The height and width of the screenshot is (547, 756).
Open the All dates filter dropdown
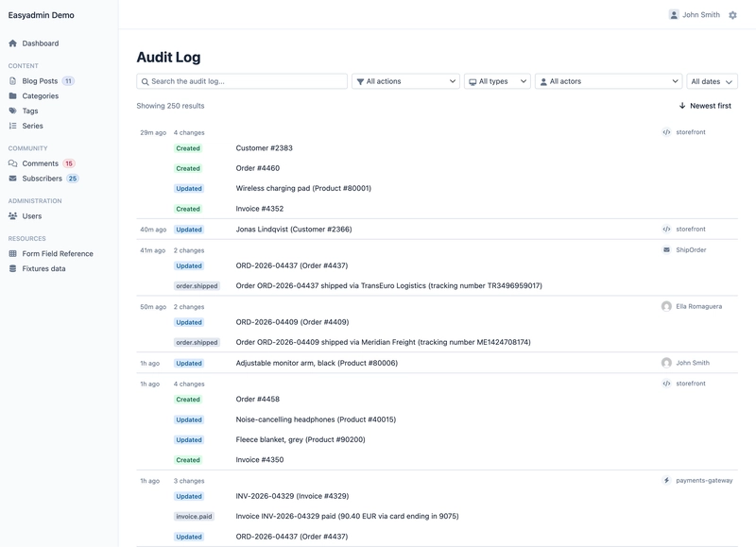point(713,81)
